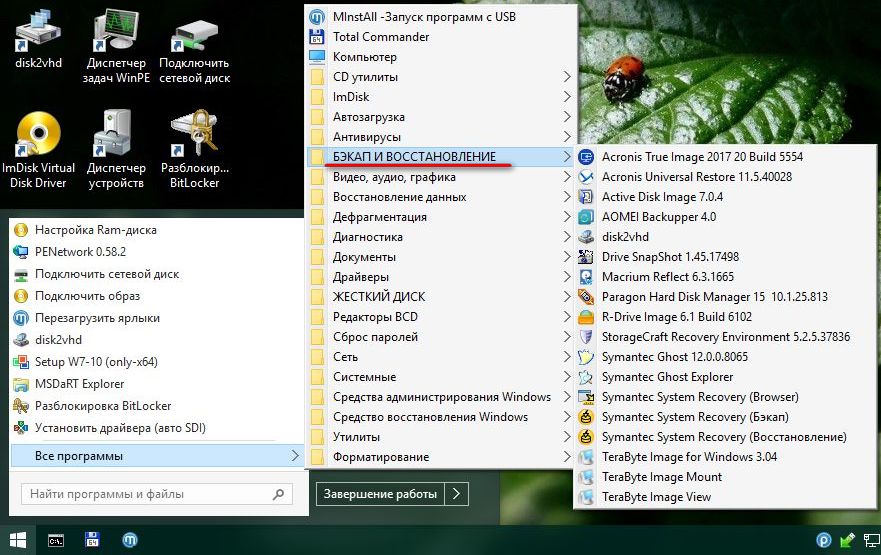
Task: Open shutdown options arrow next to Завершение работы
Action: (456, 494)
